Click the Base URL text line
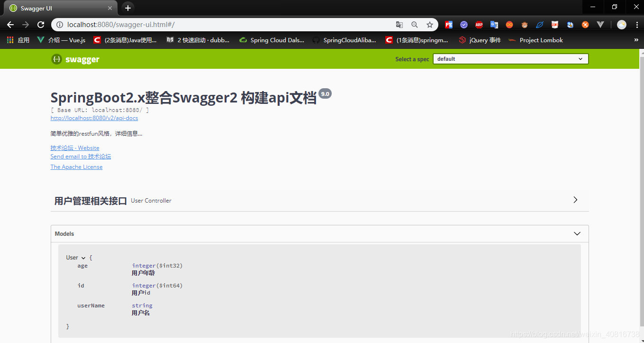This screenshot has height=343, width=644. tap(100, 110)
